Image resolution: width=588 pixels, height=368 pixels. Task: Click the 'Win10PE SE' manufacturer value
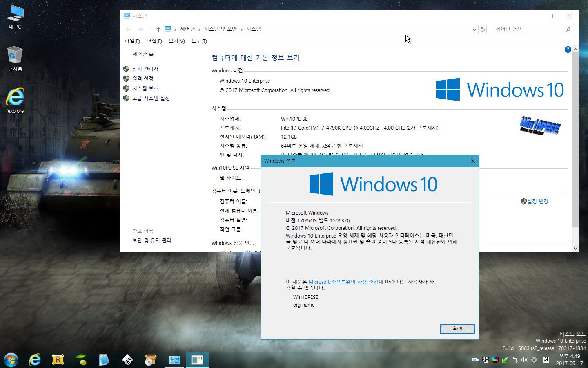tap(294, 119)
